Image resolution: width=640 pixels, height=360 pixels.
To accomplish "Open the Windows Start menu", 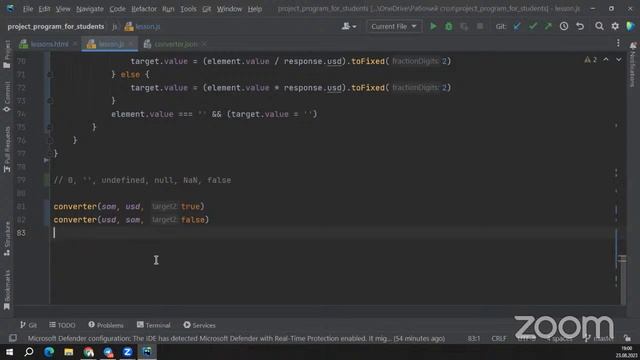I will [9, 352].
